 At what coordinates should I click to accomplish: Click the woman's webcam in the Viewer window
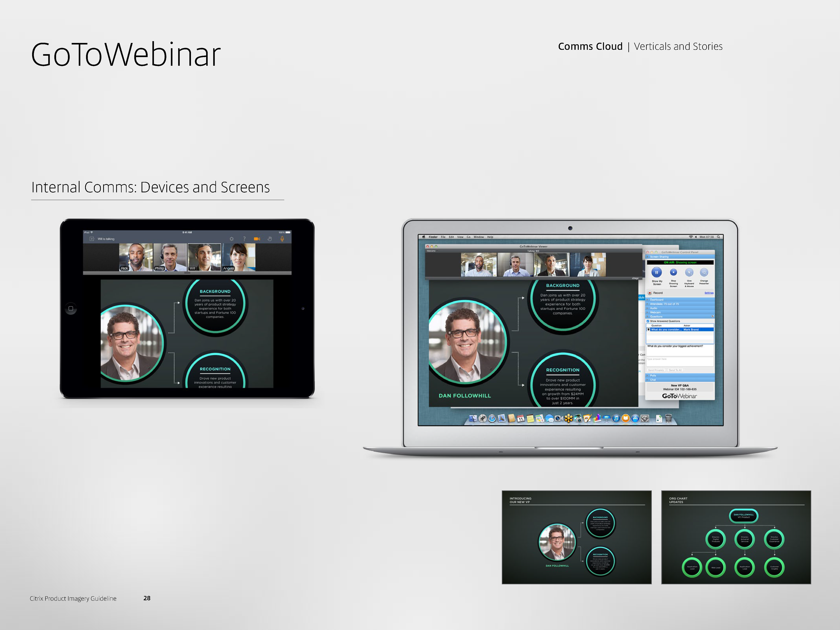pos(588,265)
